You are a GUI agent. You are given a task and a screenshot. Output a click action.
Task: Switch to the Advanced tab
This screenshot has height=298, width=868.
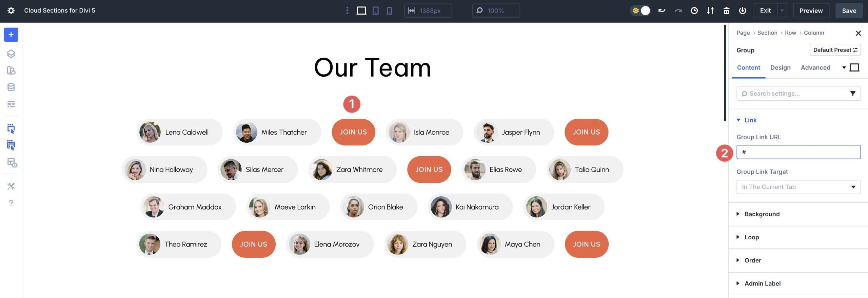815,67
